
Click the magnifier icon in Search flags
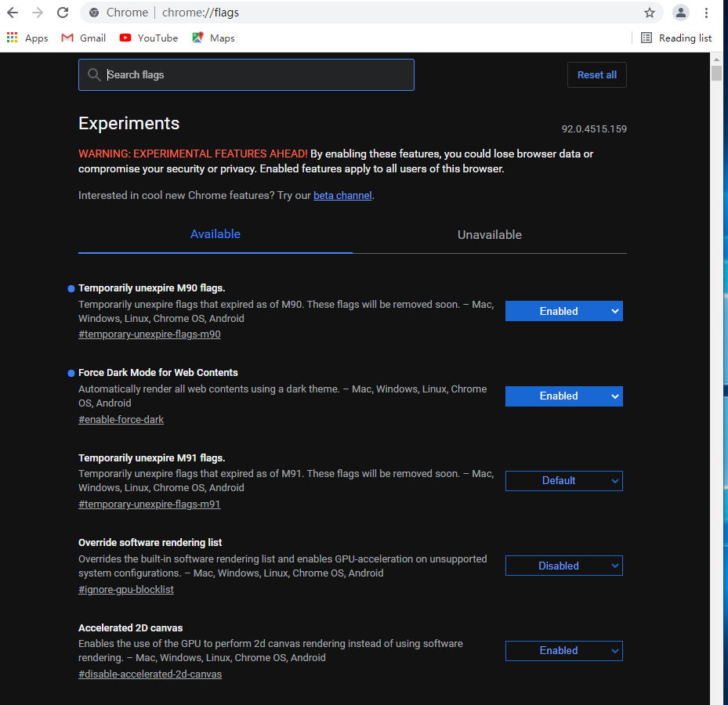coord(94,74)
